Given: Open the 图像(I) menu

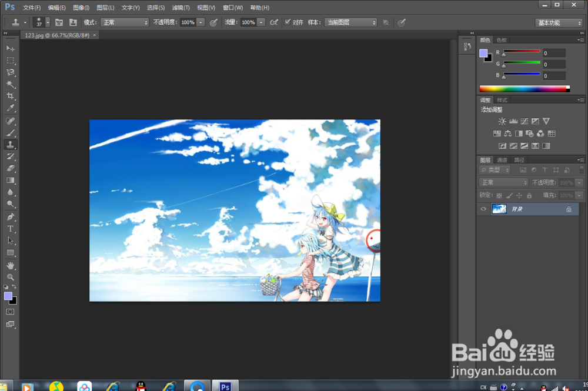Looking at the screenshot, I should 81,8.
